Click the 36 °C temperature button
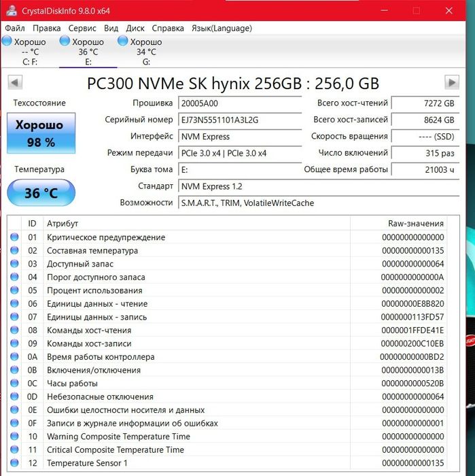Viewport: 475px width, 476px height. click(41, 192)
